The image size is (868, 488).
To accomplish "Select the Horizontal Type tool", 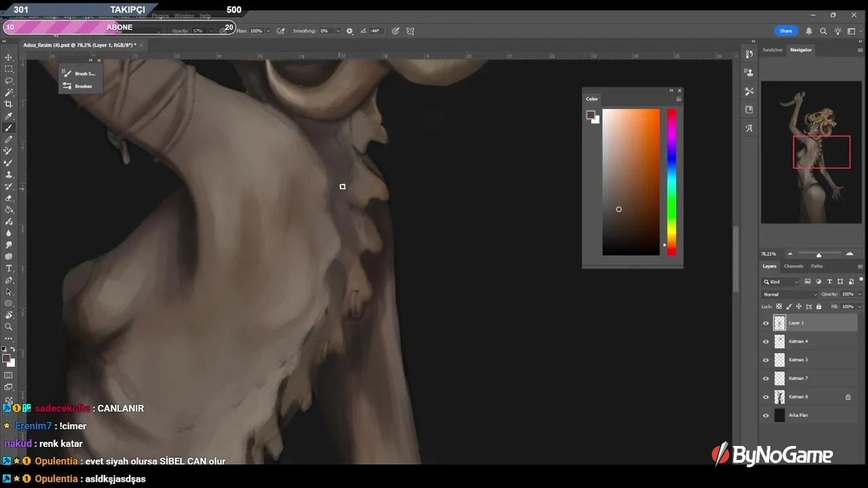I will tap(9, 268).
